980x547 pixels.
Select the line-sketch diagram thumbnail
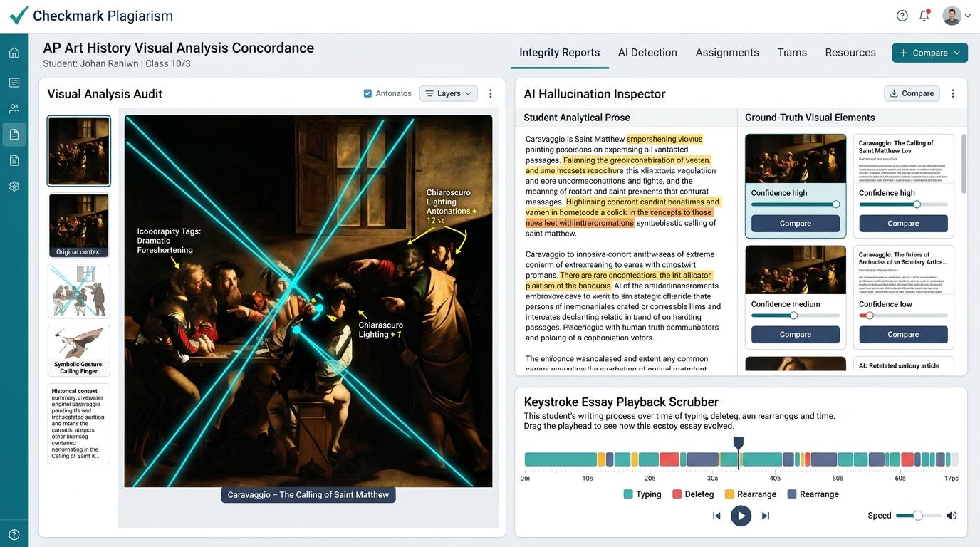78,291
